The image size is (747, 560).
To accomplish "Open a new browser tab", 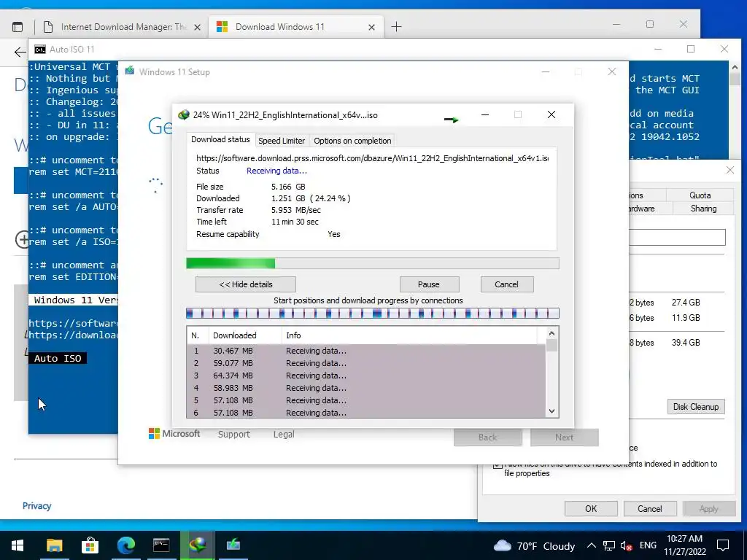I will [396, 27].
